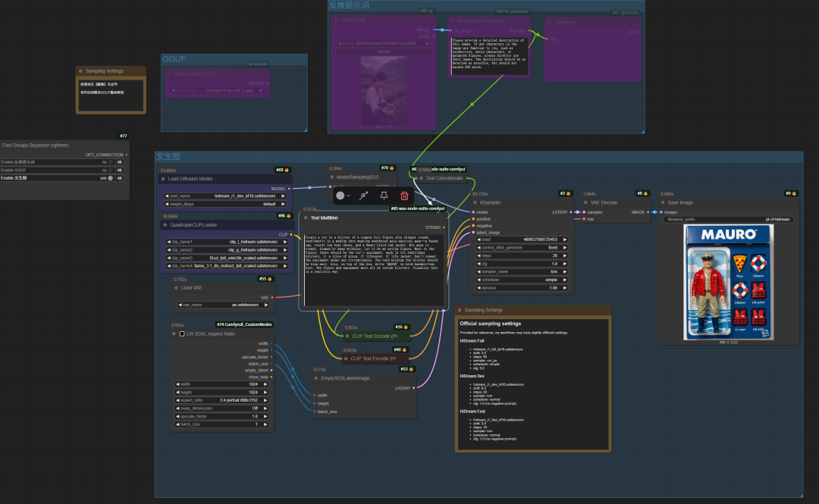Increase the cfg value with right arrow
The width and height of the screenshot is (819, 504).
565,264
